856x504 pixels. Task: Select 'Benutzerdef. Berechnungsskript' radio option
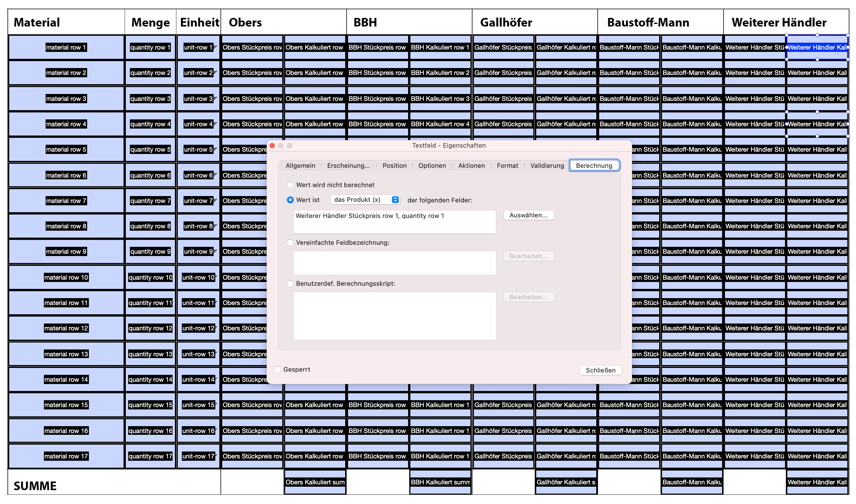click(x=290, y=284)
